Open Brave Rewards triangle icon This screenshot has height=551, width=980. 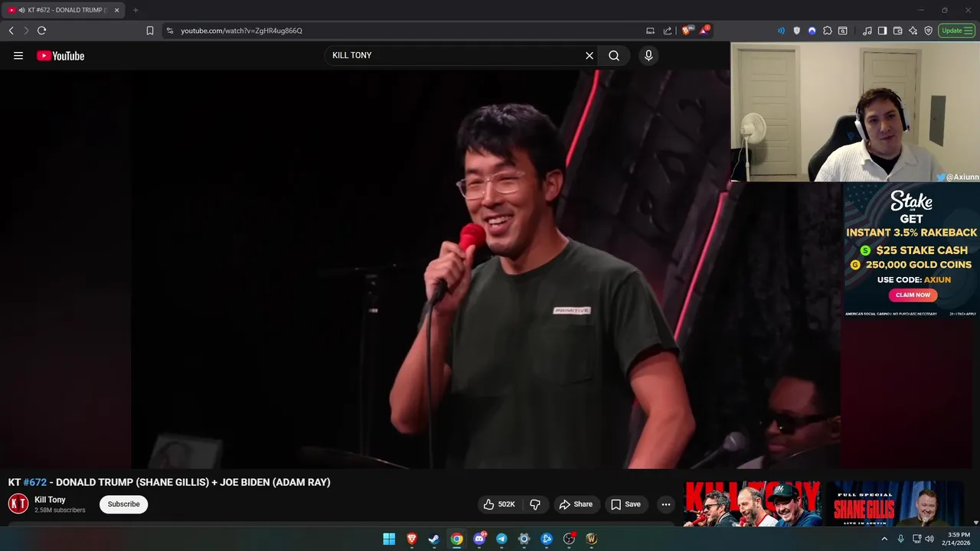[704, 31]
